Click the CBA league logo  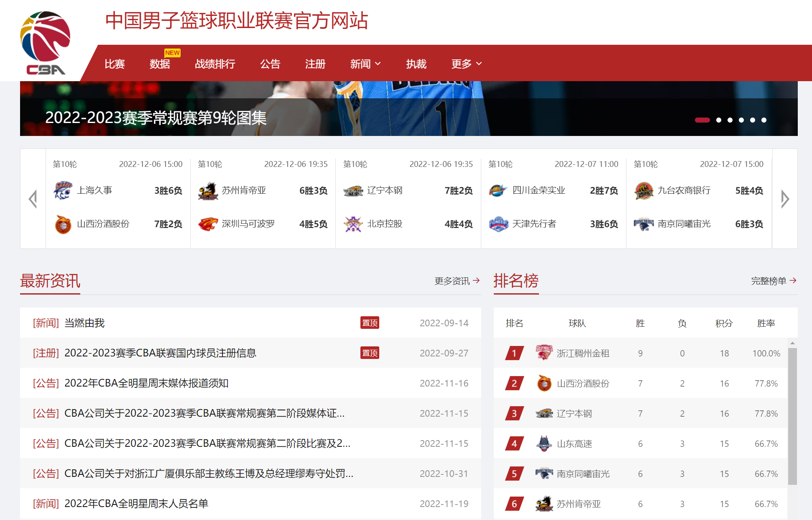tap(45, 43)
